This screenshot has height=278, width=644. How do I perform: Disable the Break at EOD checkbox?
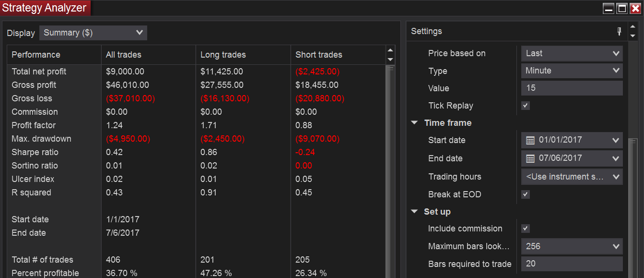[x=526, y=194]
